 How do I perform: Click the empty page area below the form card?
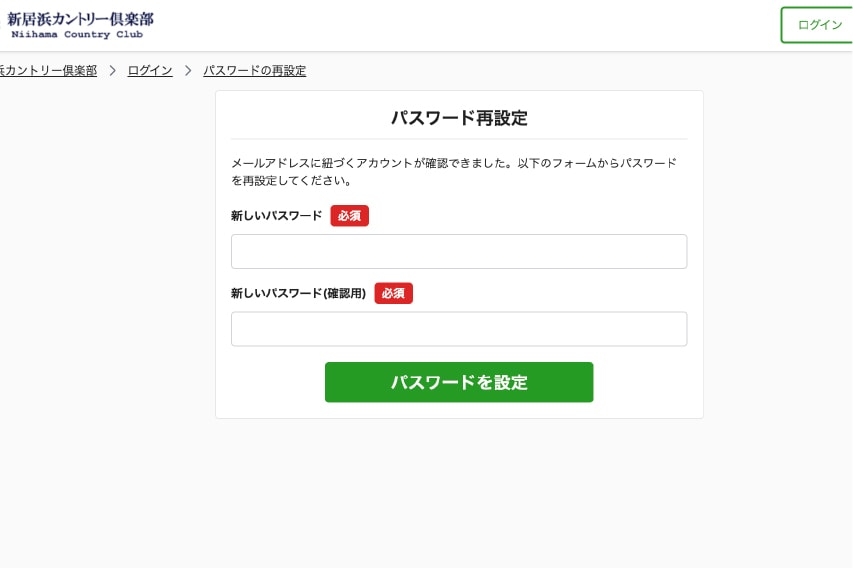[459, 490]
